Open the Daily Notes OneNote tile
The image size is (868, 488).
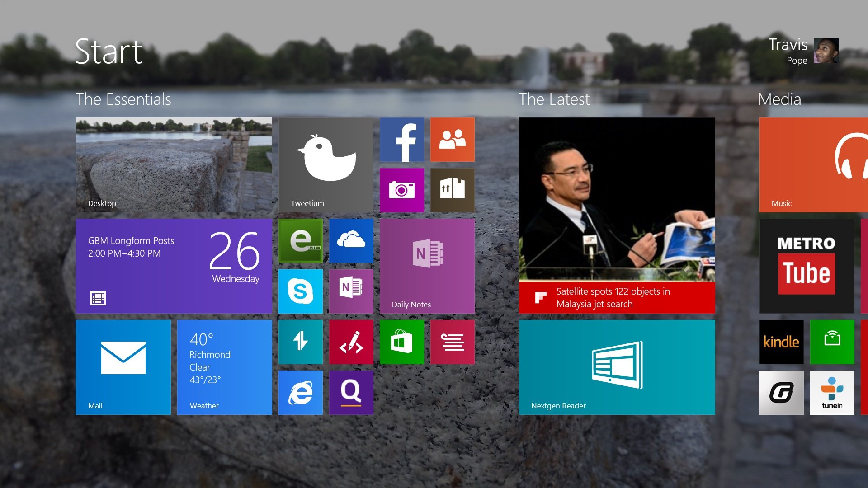click(427, 266)
